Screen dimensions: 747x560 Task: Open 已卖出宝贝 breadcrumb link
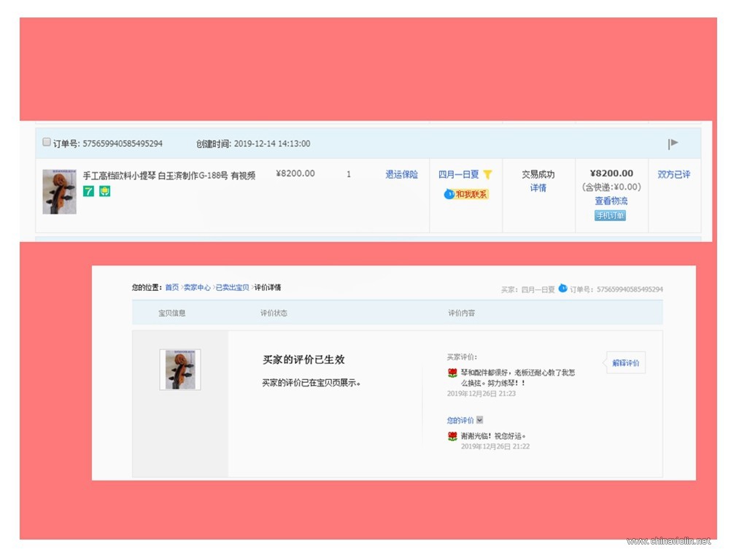(233, 287)
